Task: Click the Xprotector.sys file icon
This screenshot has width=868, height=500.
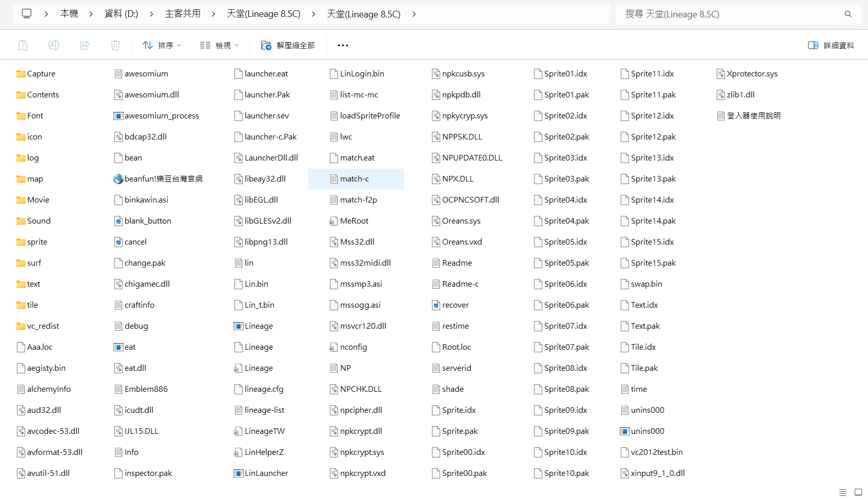Action: pos(721,74)
